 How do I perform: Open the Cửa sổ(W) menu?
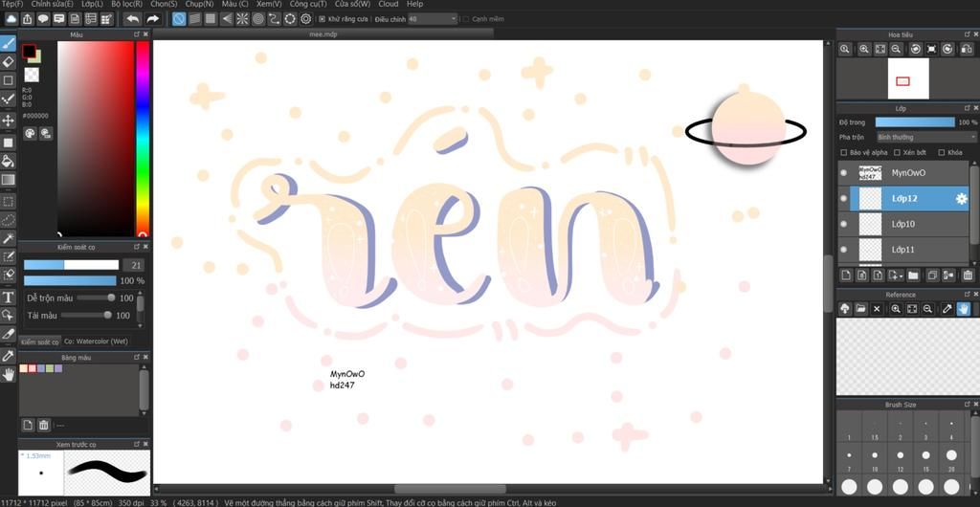tap(352, 4)
